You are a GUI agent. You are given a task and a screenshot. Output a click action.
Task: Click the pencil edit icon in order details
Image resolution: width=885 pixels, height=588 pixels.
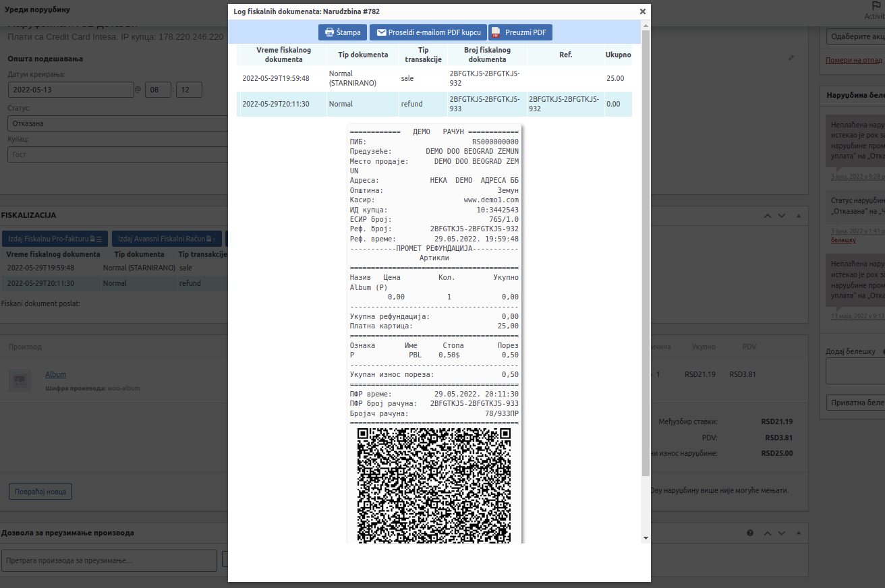pyautogui.click(x=791, y=58)
